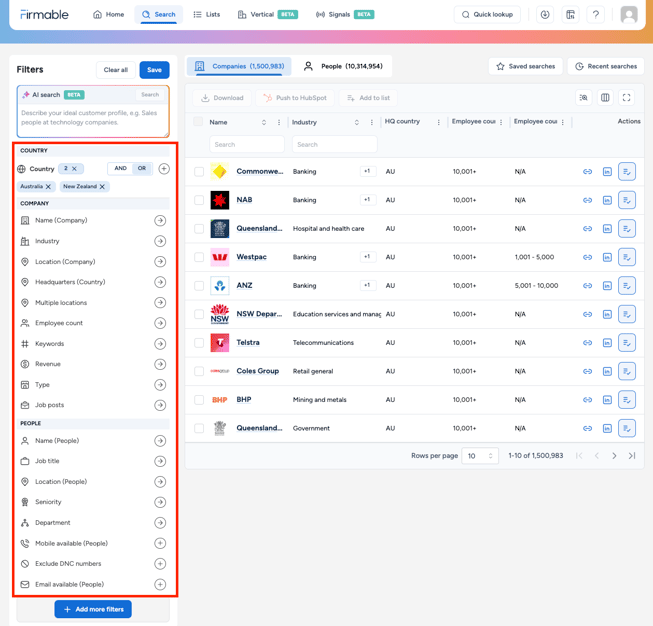Sort by Industry column arrows
653x626 pixels.
click(356, 122)
